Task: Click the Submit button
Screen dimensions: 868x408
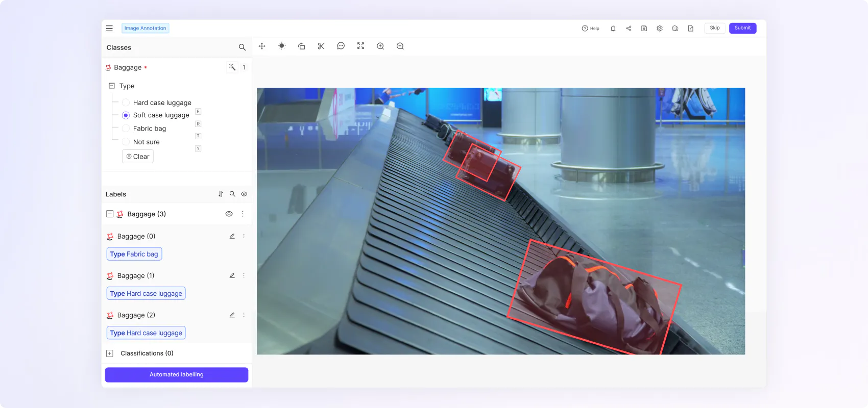Action: click(742, 28)
